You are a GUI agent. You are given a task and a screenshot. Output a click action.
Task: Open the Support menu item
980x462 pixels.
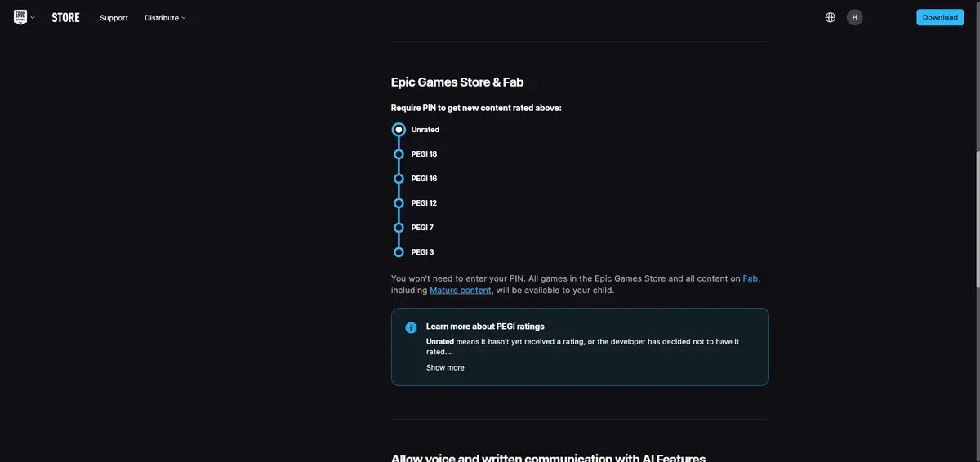[x=114, y=18]
